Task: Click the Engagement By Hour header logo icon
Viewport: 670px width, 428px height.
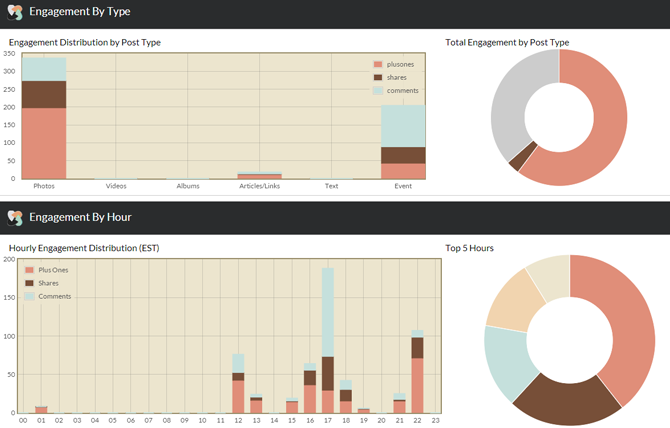Action: pos(15,218)
